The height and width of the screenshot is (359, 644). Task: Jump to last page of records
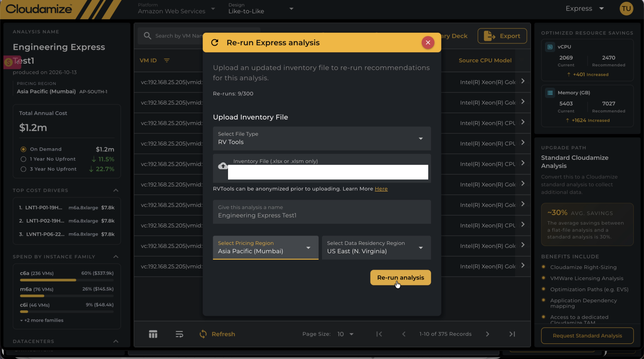pos(512,334)
